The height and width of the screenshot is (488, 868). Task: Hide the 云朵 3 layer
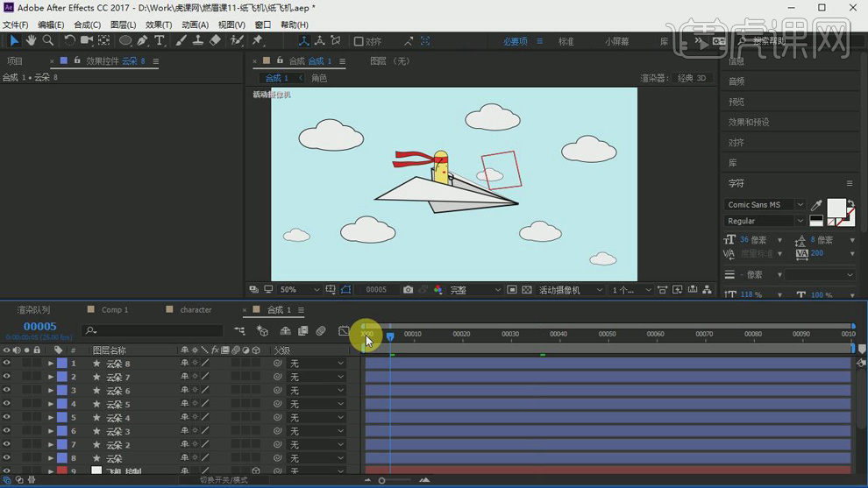tap(7, 430)
